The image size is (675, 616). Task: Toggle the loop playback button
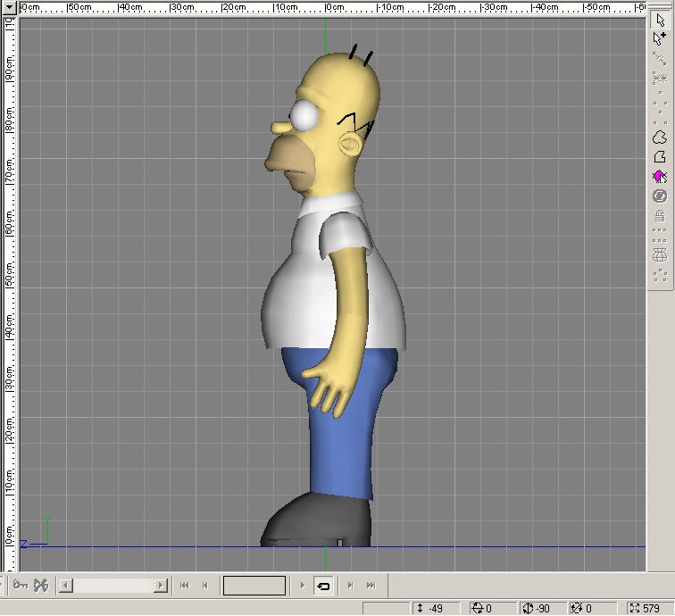323,586
